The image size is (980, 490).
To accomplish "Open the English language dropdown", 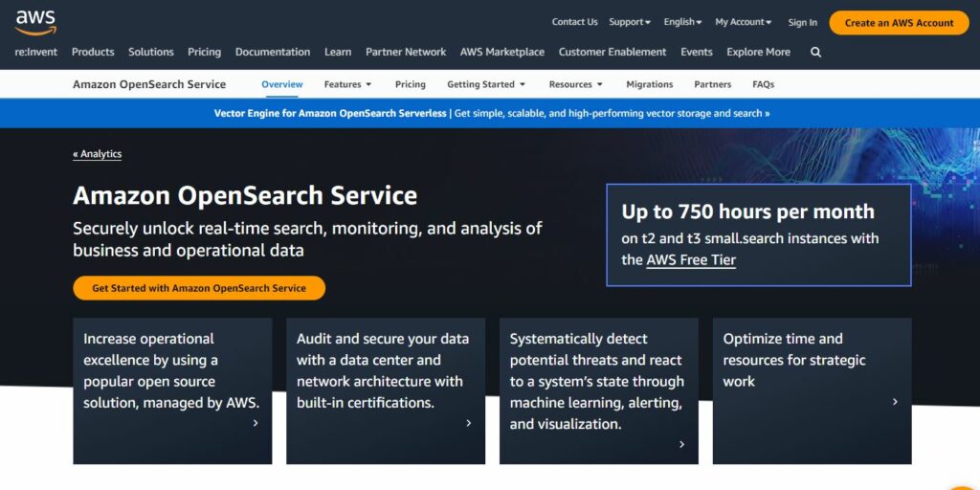I will click(x=682, y=22).
